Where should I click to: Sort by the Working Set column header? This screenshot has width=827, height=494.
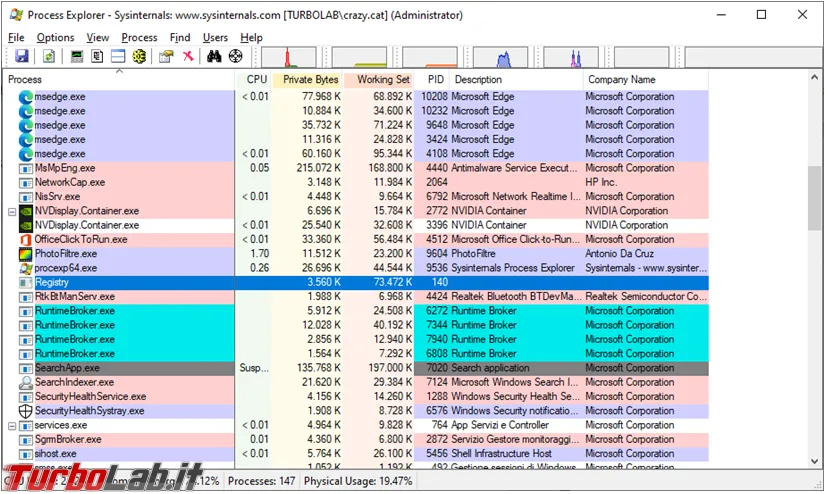tap(379, 80)
